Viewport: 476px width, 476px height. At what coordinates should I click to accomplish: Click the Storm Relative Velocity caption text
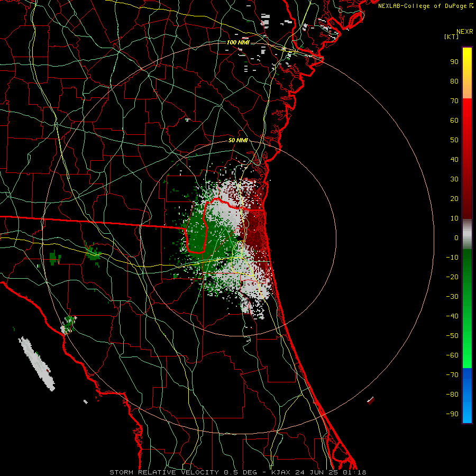pos(237,472)
